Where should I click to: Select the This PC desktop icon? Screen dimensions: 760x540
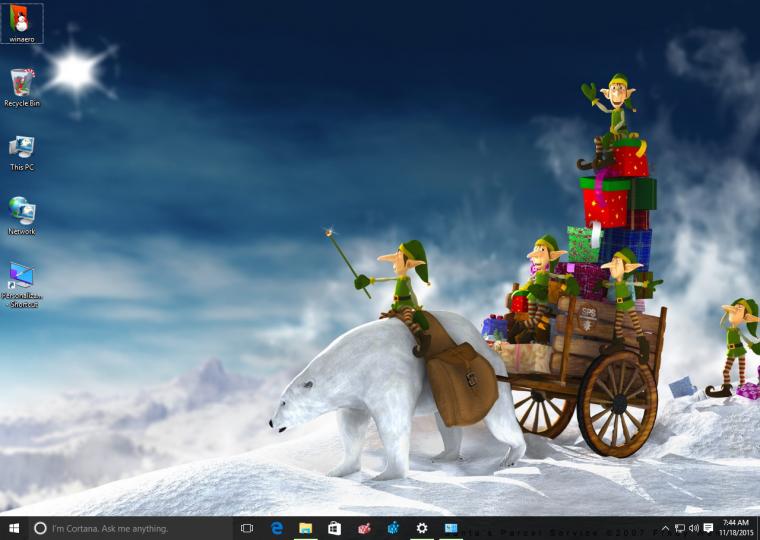[22, 153]
